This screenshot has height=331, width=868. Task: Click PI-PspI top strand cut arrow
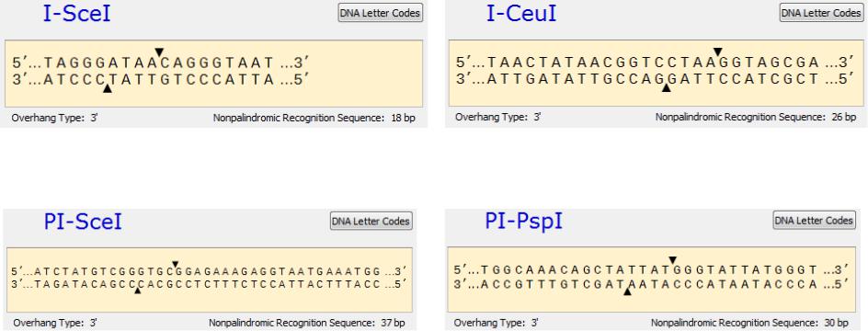[x=672, y=260]
